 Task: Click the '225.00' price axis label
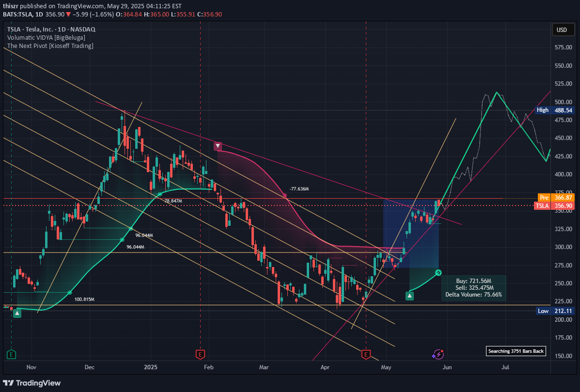564,301
